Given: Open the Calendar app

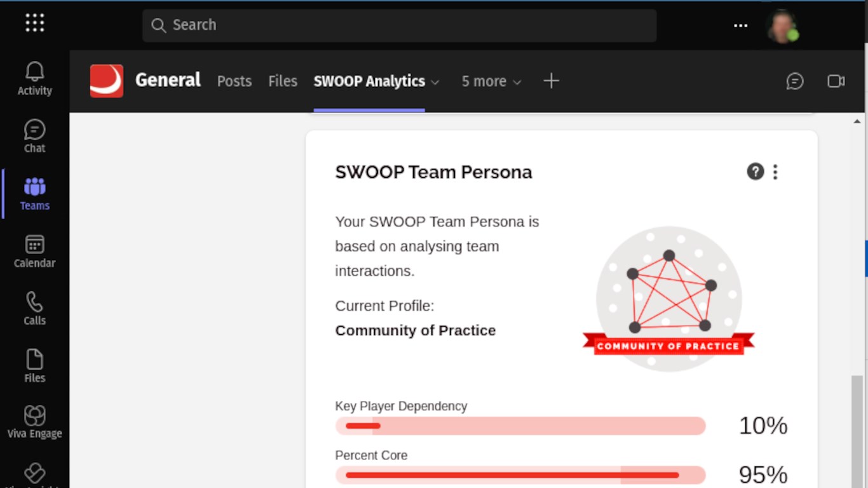Looking at the screenshot, I should point(34,252).
